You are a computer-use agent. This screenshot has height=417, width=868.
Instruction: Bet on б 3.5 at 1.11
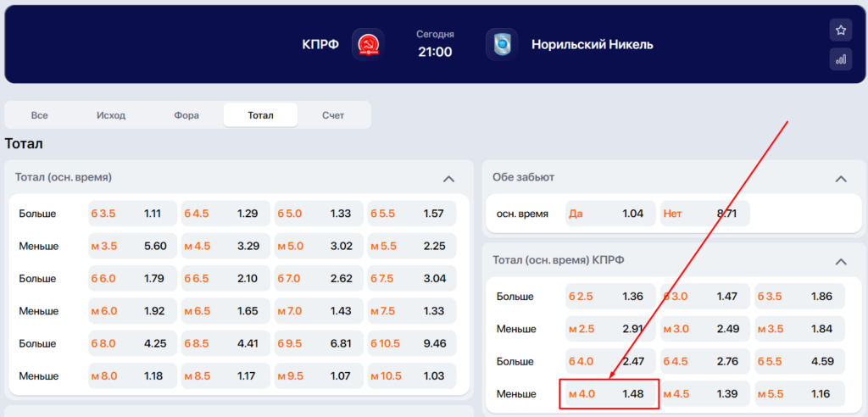(132, 214)
